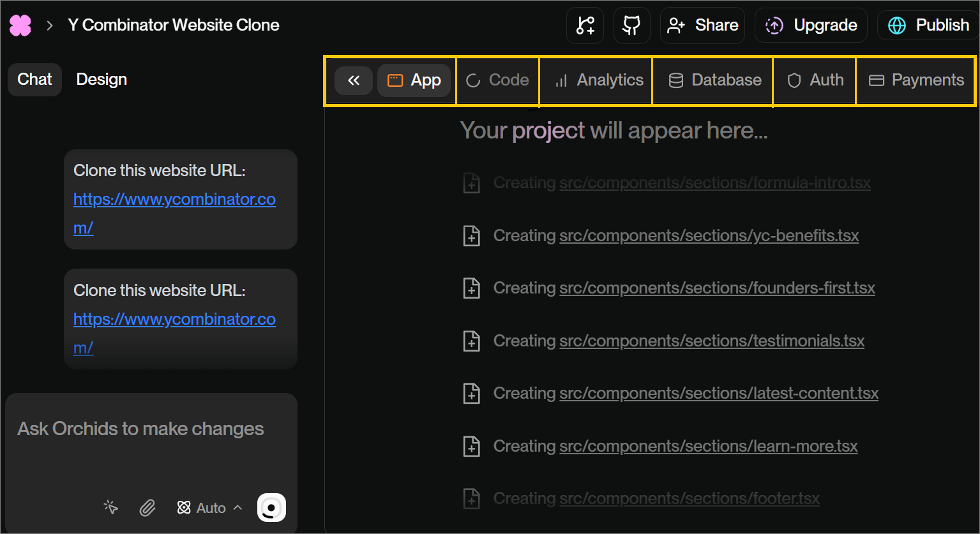Switch to the Chat tab

click(x=34, y=80)
